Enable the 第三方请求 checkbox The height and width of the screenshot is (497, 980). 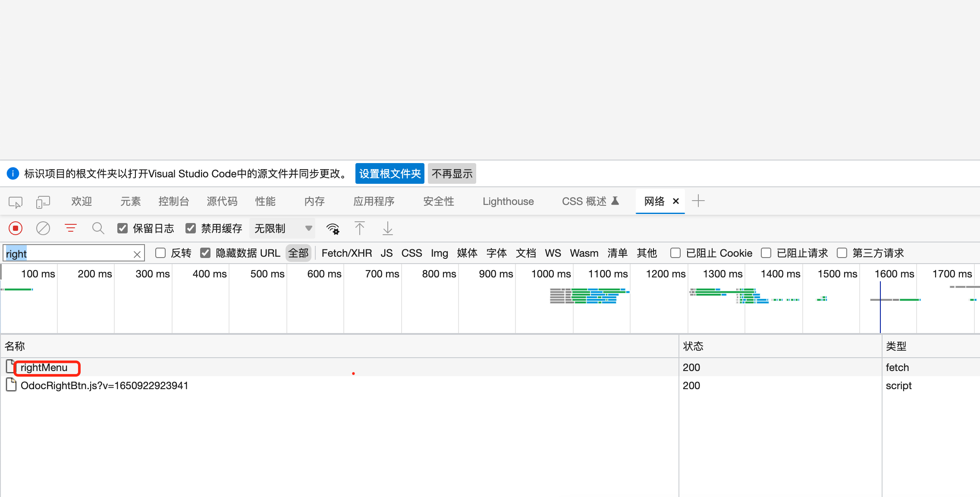click(x=842, y=253)
